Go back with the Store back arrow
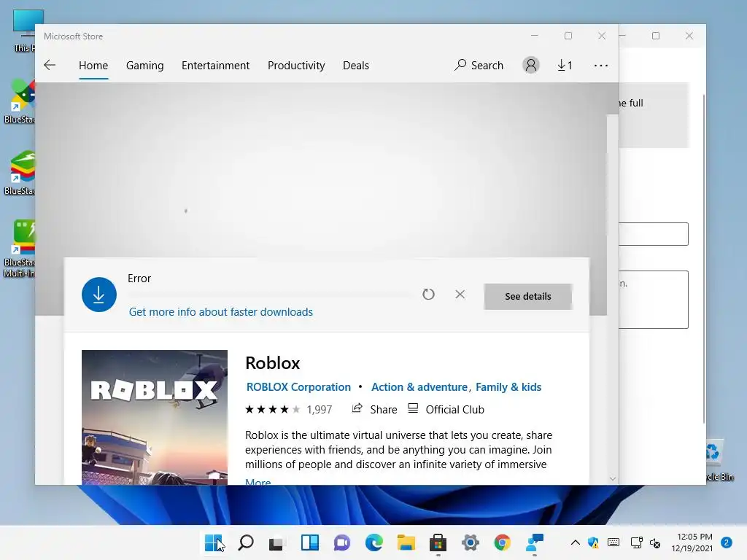The height and width of the screenshot is (560, 747). (x=50, y=65)
